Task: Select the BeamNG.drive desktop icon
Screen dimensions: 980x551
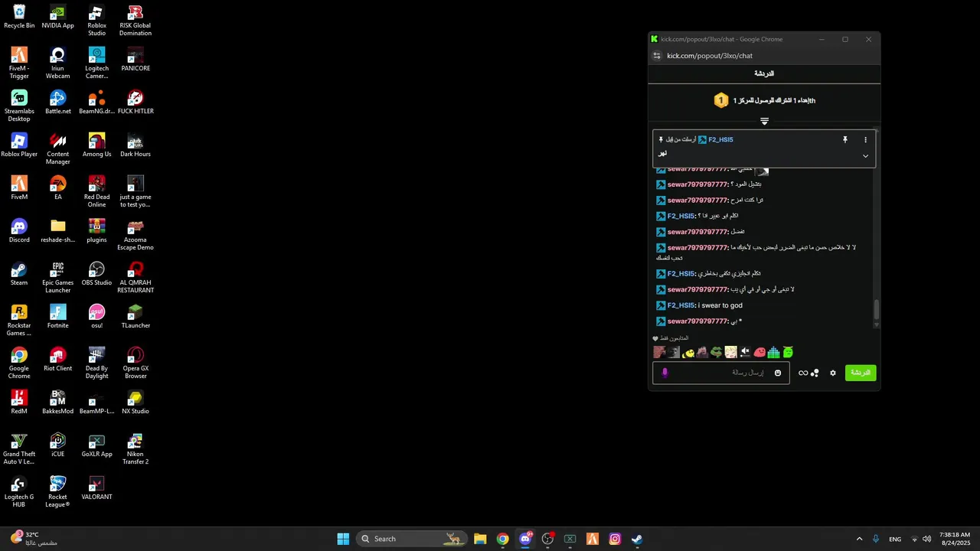Action: coord(96,103)
